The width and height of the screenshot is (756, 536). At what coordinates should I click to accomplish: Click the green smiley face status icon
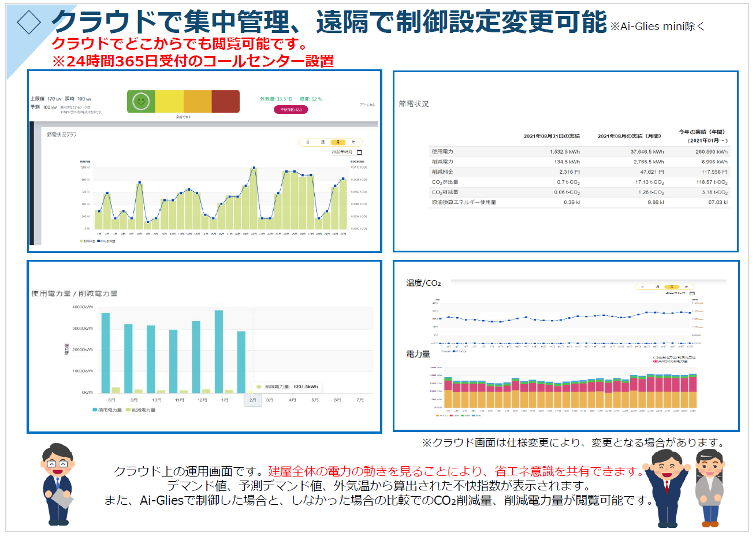pos(141,102)
